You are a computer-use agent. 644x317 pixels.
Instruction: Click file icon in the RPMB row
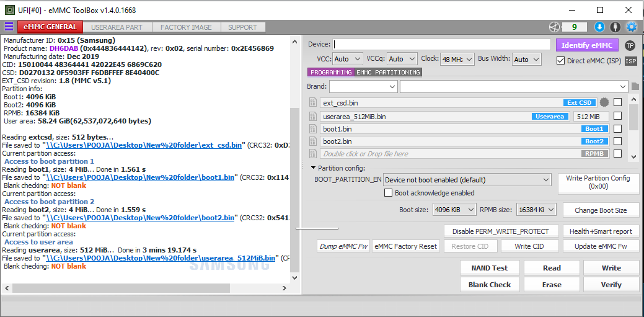(313, 154)
